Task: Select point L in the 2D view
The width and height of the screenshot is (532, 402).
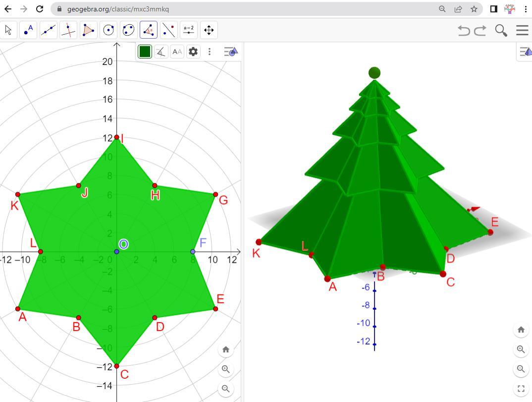Action: pyautogui.click(x=41, y=252)
